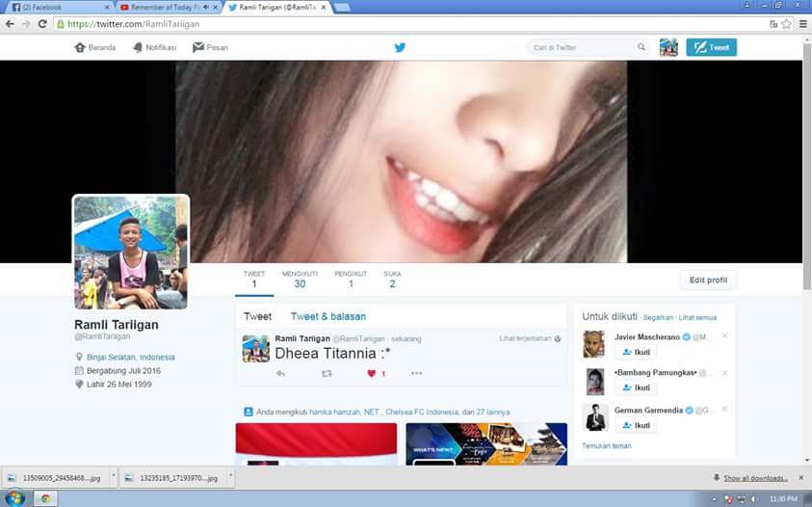This screenshot has width=812, height=507.
Task: Follow Javier Mascherano with Ikuti button
Action: (x=636, y=352)
